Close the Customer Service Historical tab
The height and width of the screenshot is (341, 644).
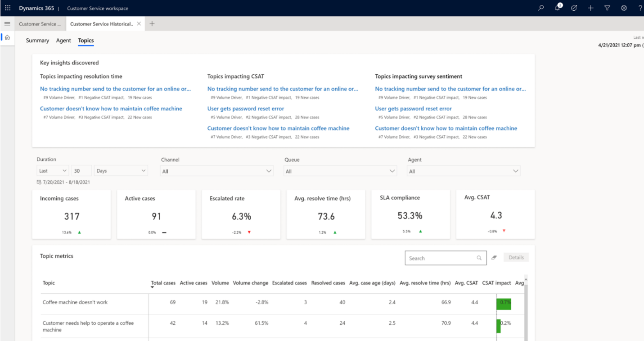[x=139, y=24]
